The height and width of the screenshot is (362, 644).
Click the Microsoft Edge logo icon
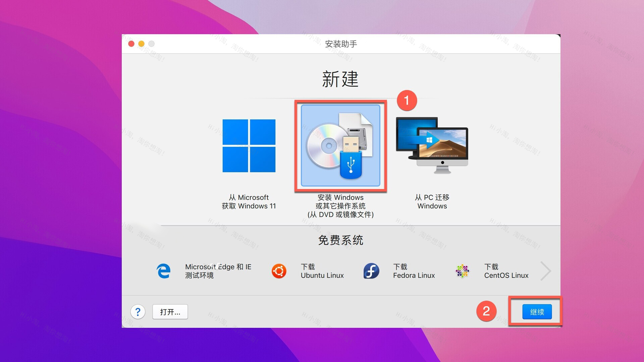(164, 271)
